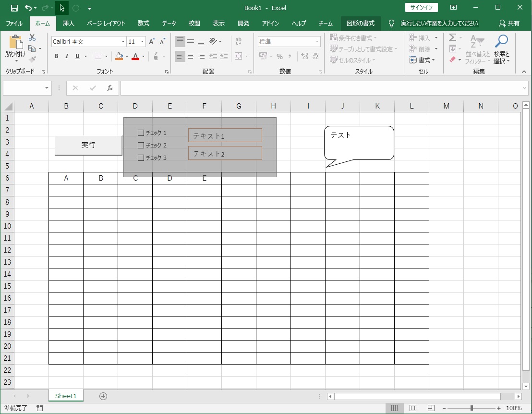Click the Cut scissors icon
The height and width of the screenshot is (414, 532).
[32, 37]
